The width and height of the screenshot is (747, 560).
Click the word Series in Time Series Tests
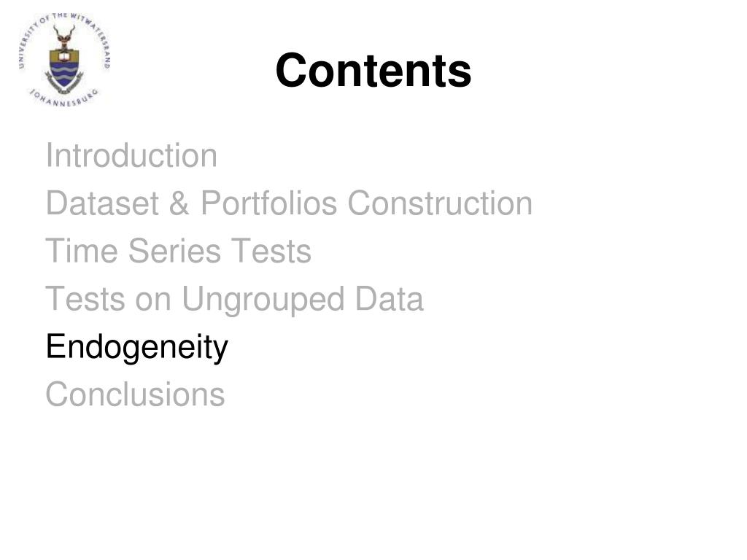[x=174, y=251]
